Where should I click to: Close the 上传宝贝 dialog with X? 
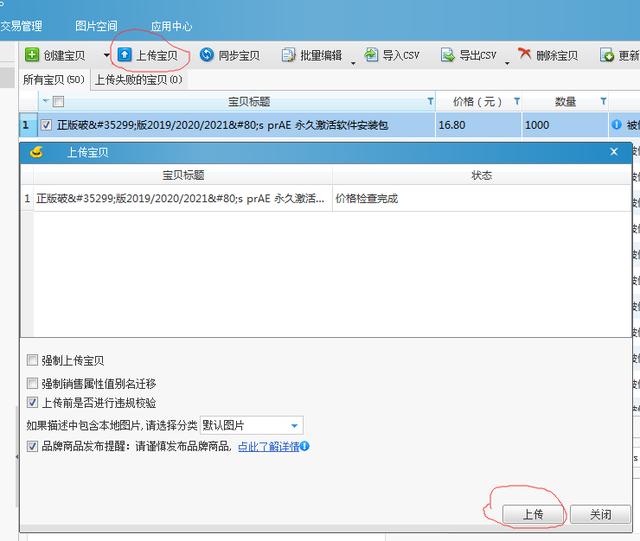tap(614, 152)
